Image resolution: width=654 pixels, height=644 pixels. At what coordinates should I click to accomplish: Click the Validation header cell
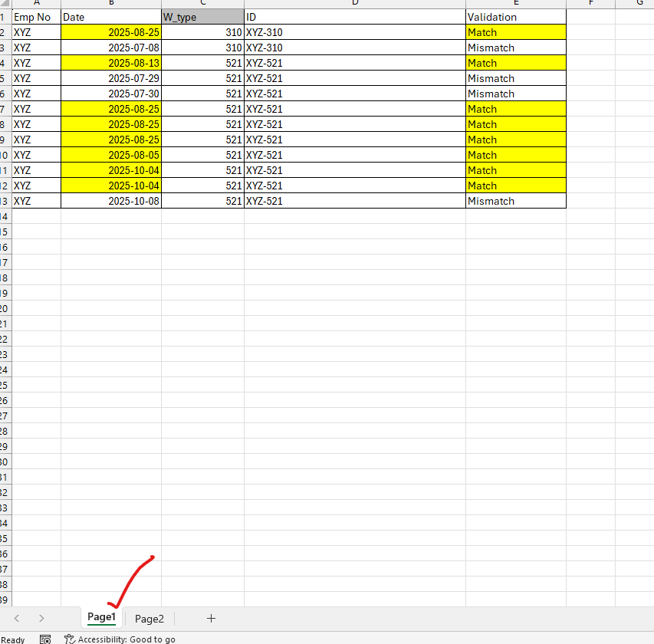tap(515, 17)
